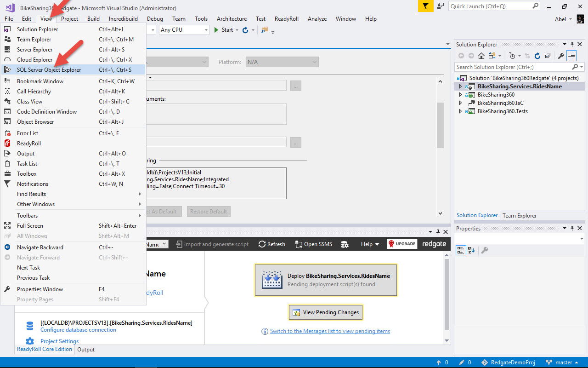
Task: Click the Quick Launch search box
Action: pos(494,6)
